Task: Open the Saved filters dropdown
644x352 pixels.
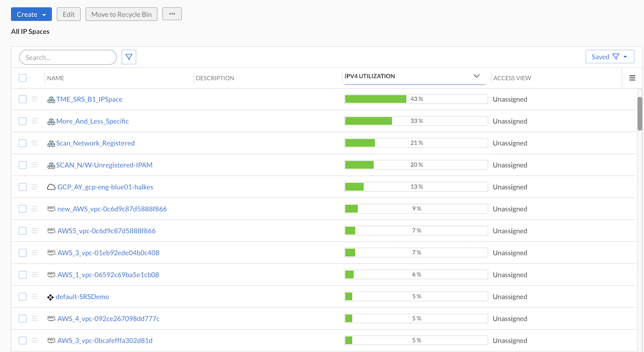Action: pyautogui.click(x=610, y=57)
